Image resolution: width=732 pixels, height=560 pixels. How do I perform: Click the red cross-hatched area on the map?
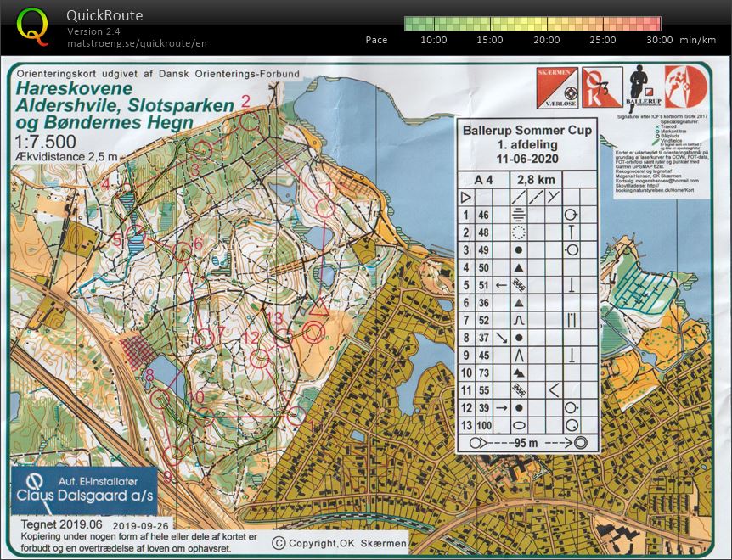click(x=138, y=352)
